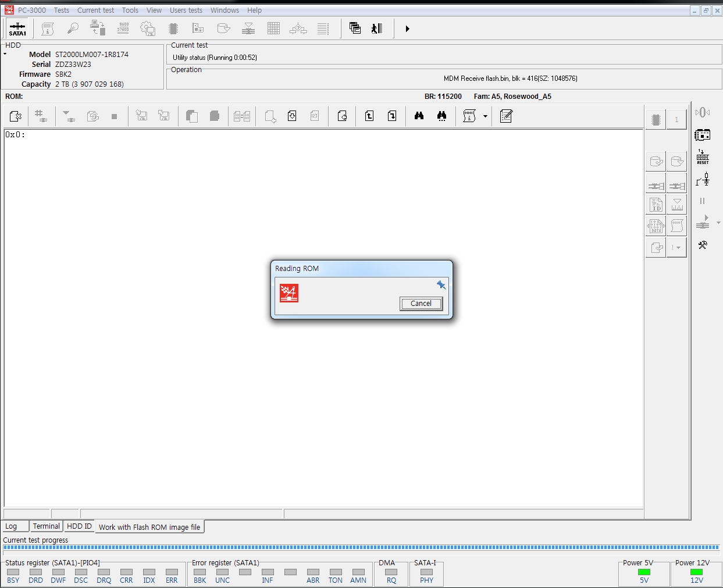Toggle the Power 5V indicator
723x588 pixels.
644,572
